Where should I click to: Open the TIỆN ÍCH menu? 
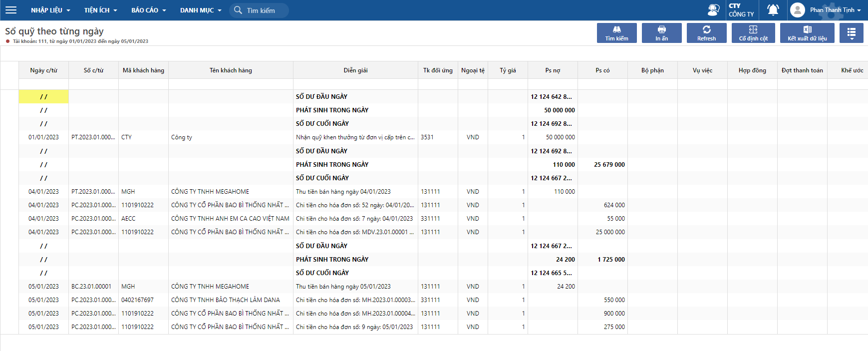click(x=100, y=10)
